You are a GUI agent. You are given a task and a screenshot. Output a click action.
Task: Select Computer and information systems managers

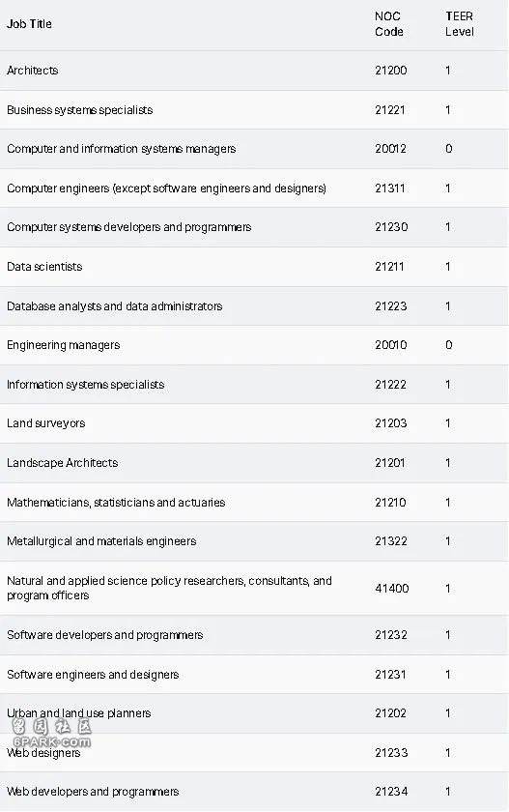coord(121,149)
